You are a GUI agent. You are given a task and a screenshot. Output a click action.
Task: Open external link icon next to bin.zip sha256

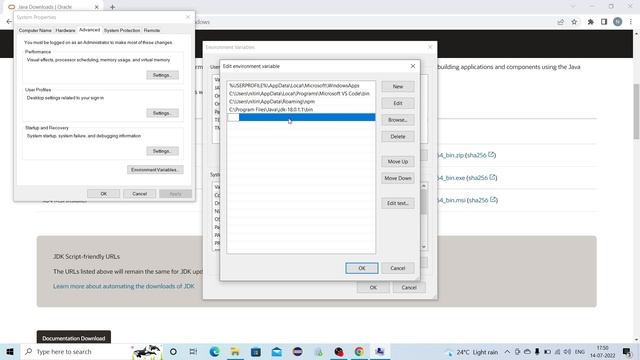tap(491, 155)
